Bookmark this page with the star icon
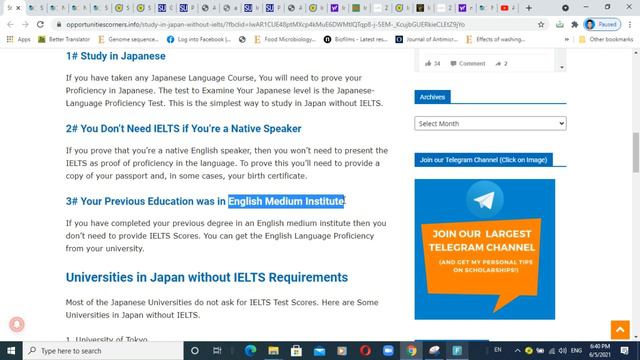The height and width of the screenshot is (360, 640). point(541,24)
